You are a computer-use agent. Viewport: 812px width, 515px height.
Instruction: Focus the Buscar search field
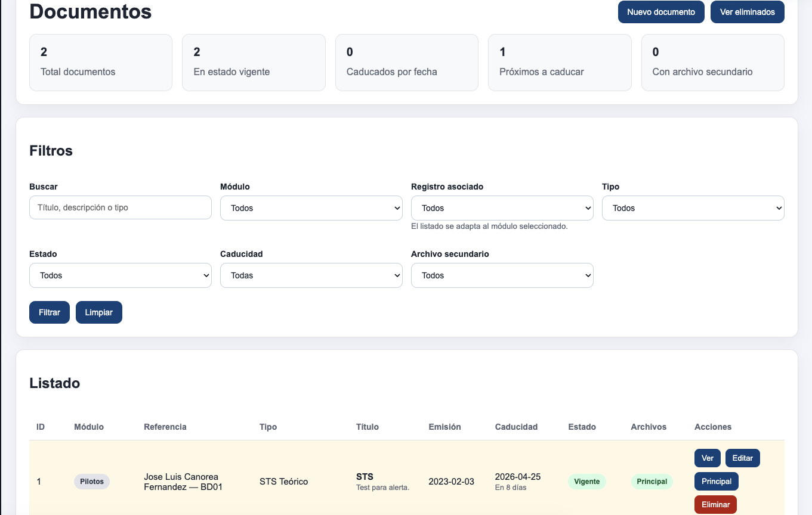(121, 207)
